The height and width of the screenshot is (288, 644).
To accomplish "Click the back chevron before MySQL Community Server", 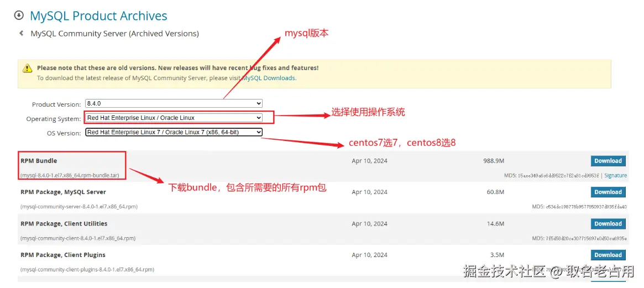I will tap(22, 33).
